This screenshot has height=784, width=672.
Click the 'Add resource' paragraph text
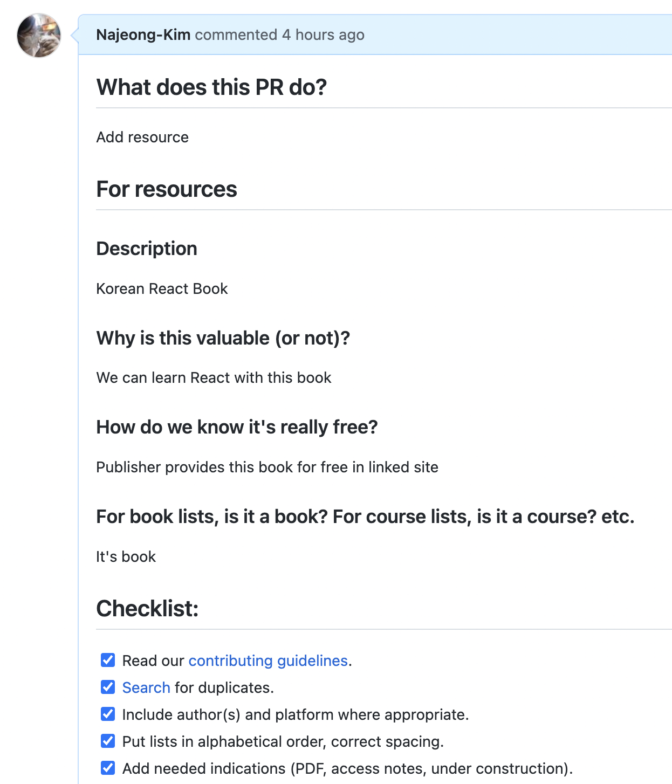coord(142,137)
